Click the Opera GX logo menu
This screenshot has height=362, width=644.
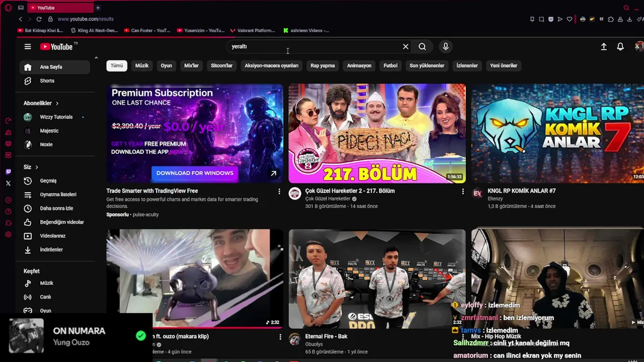pyautogui.click(x=8, y=8)
